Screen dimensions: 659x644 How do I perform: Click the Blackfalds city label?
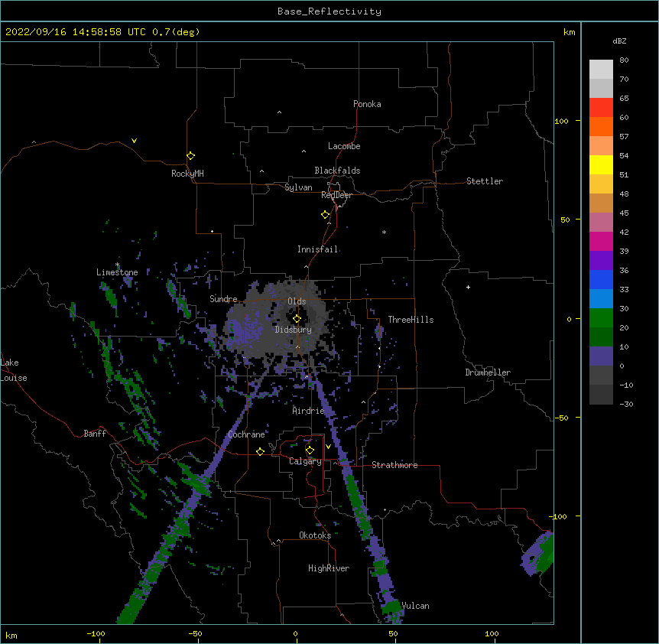coord(337,171)
